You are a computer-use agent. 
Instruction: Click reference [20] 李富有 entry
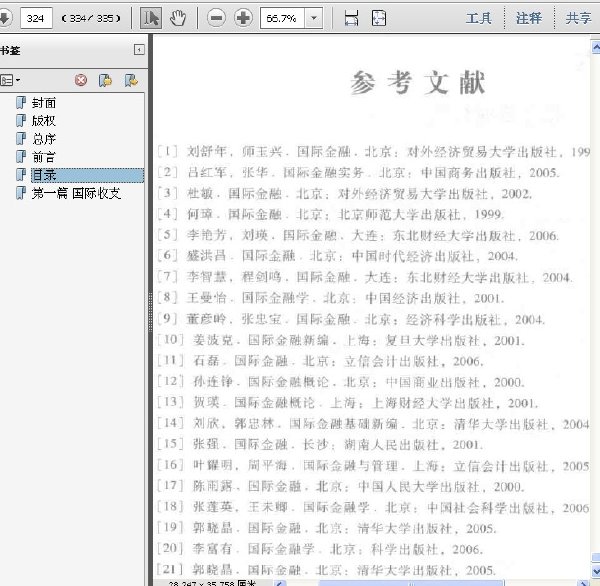[320, 549]
